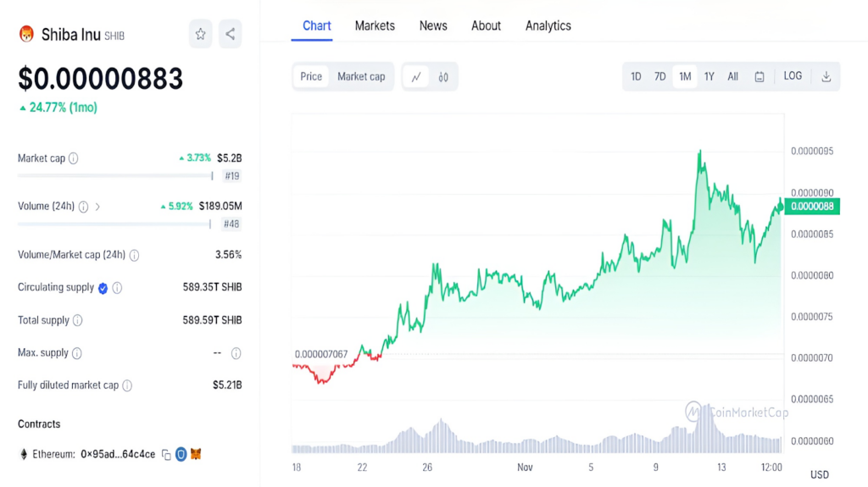Image resolution: width=868 pixels, height=487 pixels.
Task: Click the Ethereum contract address link
Action: (118, 454)
